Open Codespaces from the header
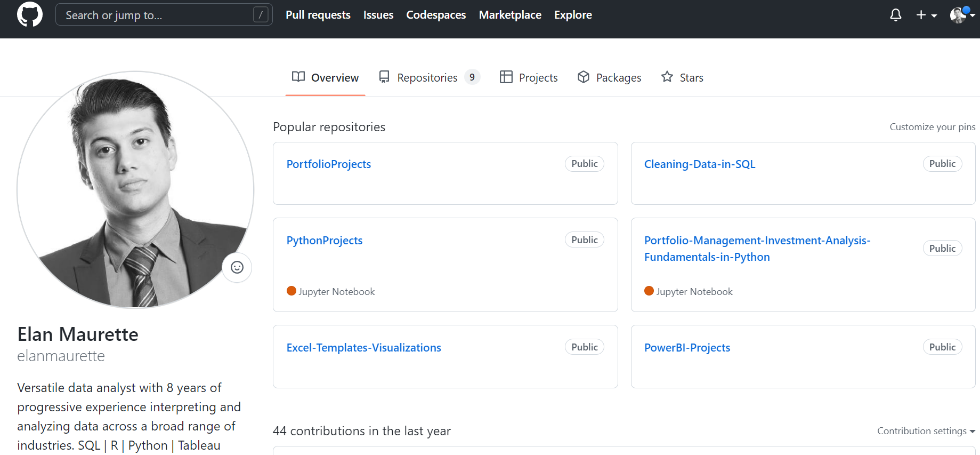The image size is (980, 455). tap(436, 15)
